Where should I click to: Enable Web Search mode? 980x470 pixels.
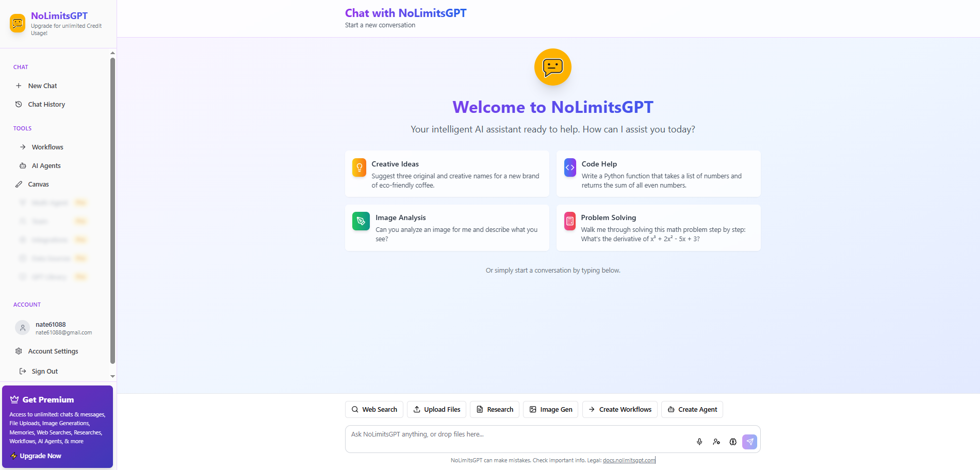[374, 409]
